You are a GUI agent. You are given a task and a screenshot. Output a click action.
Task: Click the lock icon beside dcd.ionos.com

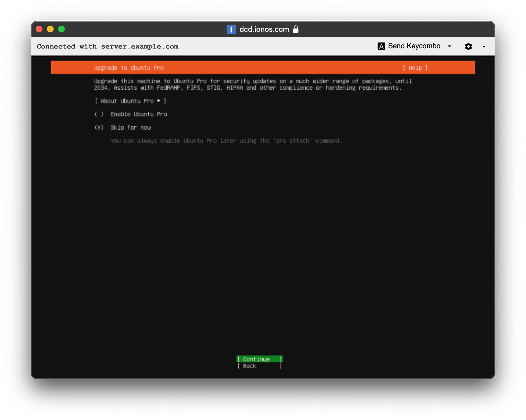pyautogui.click(x=296, y=29)
